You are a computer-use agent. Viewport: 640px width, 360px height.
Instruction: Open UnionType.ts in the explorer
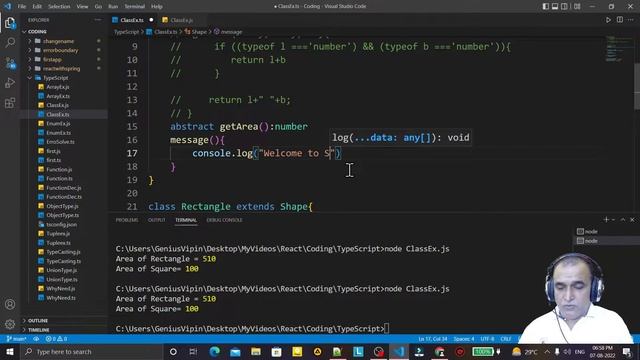[x=62, y=279]
